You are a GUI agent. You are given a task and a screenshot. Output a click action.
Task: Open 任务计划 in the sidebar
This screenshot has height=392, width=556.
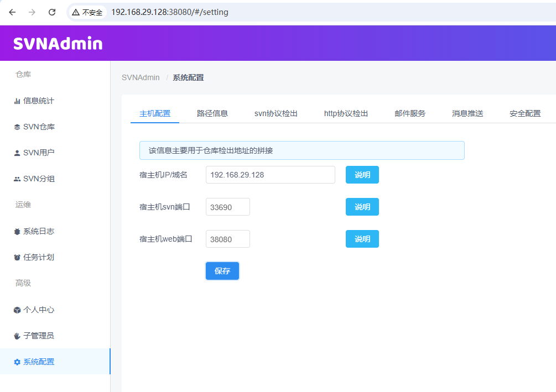(55, 257)
